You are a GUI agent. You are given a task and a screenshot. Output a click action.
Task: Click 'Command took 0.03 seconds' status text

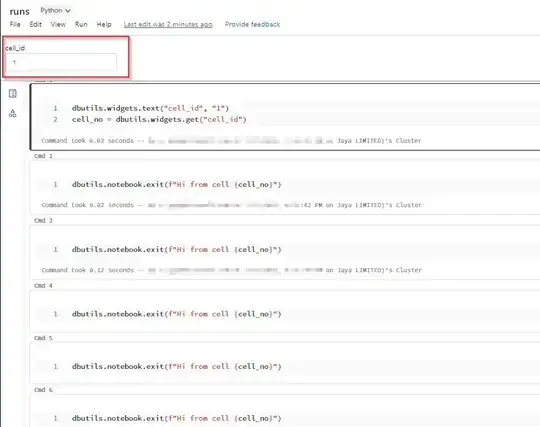(x=87, y=140)
